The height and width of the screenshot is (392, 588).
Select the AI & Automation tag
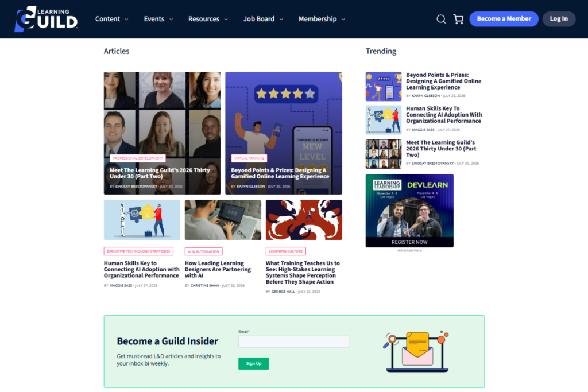pyautogui.click(x=204, y=251)
